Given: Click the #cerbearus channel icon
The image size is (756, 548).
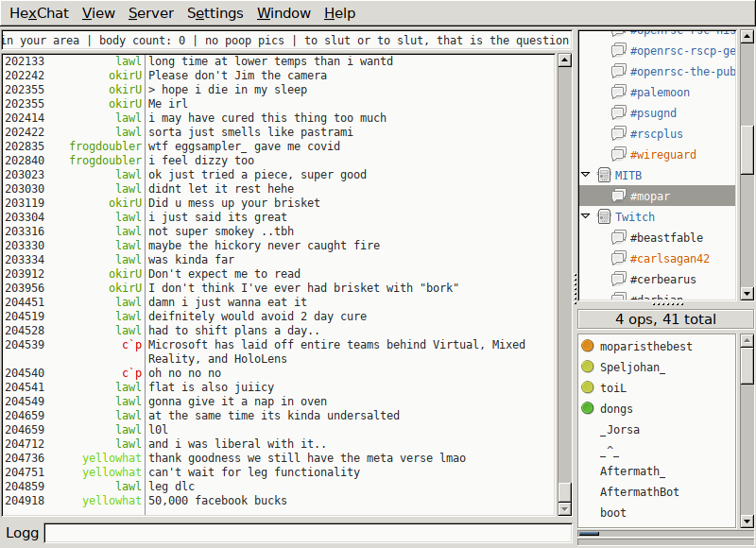Looking at the screenshot, I should [x=619, y=279].
